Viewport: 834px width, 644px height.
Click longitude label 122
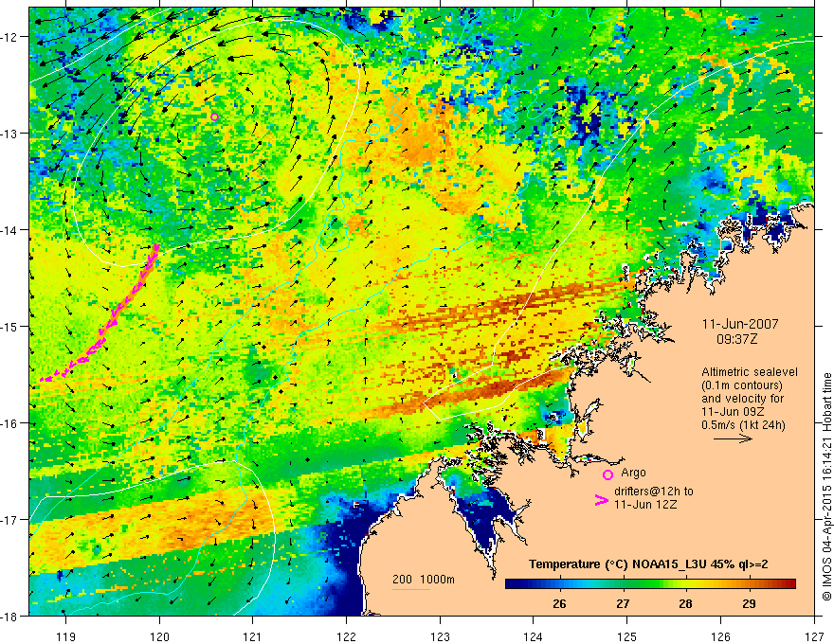346,636
